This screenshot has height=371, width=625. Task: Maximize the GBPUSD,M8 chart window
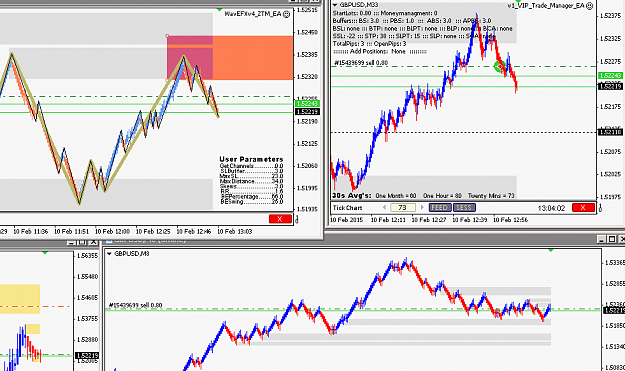point(612,239)
